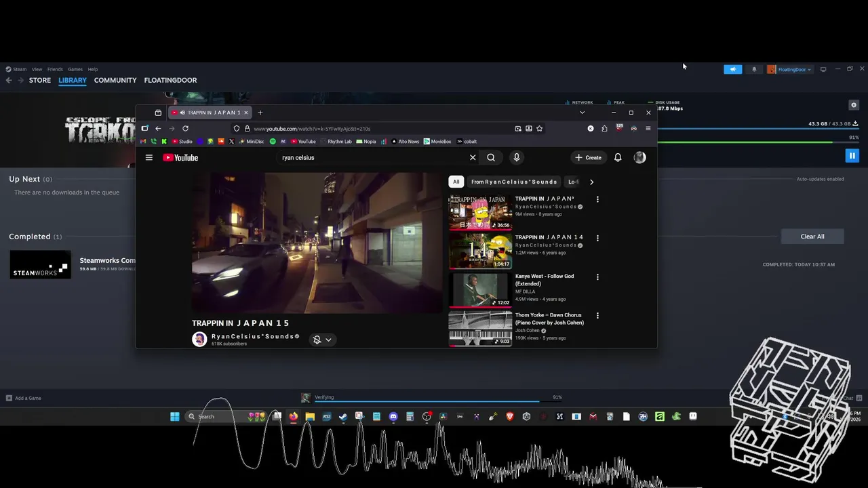Viewport: 868px width, 488px height.
Task: Open options for Thom Yorke Dawn Chorus video
Action: pos(597,315)
